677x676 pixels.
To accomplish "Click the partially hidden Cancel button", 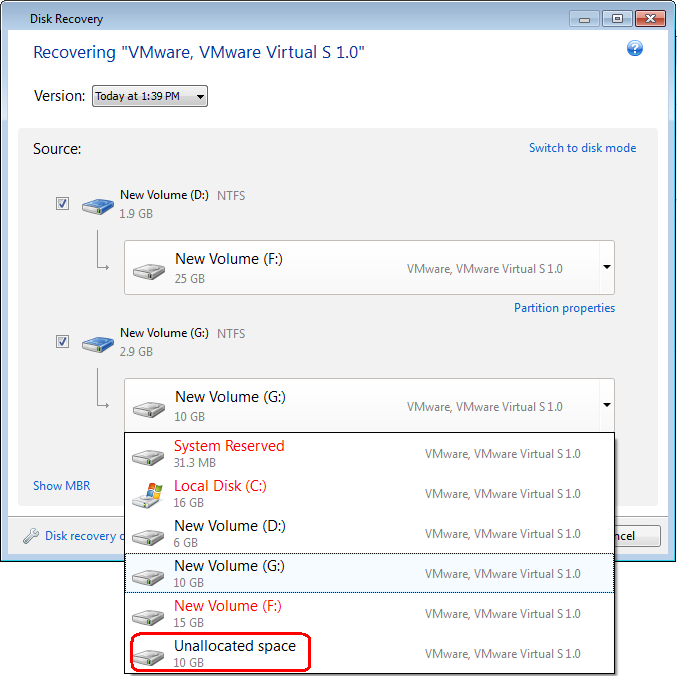I will (637, 536).
